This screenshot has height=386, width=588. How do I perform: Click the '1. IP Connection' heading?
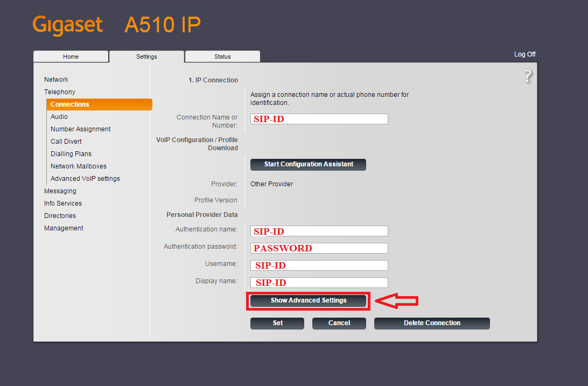pos(213,80)
